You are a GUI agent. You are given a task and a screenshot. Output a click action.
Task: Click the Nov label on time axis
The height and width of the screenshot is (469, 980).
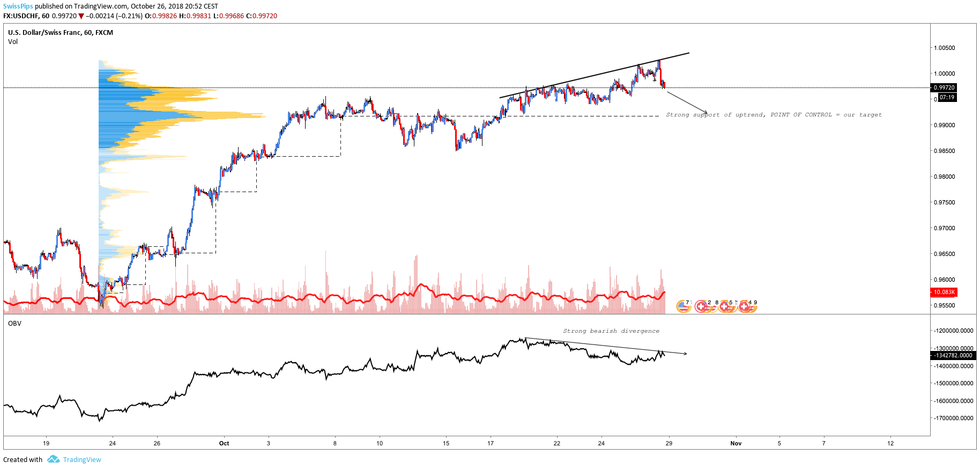pos(736,444)
